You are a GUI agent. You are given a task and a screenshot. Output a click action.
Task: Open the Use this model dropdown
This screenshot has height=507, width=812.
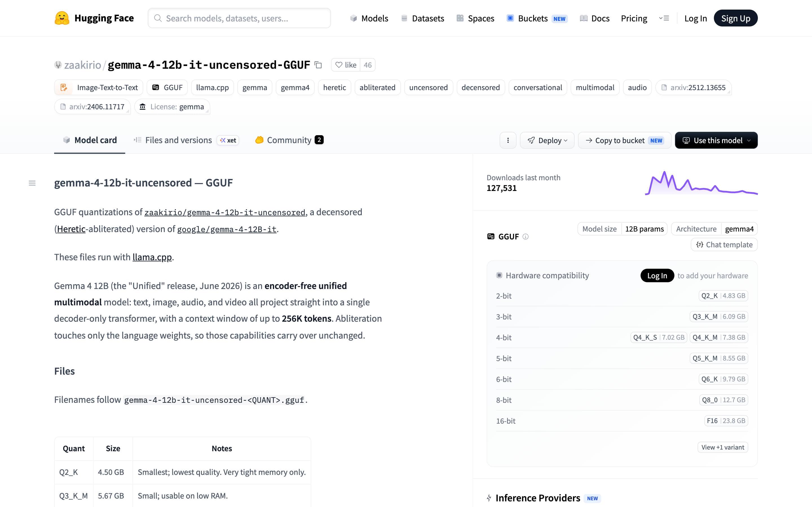coord(716,140)
